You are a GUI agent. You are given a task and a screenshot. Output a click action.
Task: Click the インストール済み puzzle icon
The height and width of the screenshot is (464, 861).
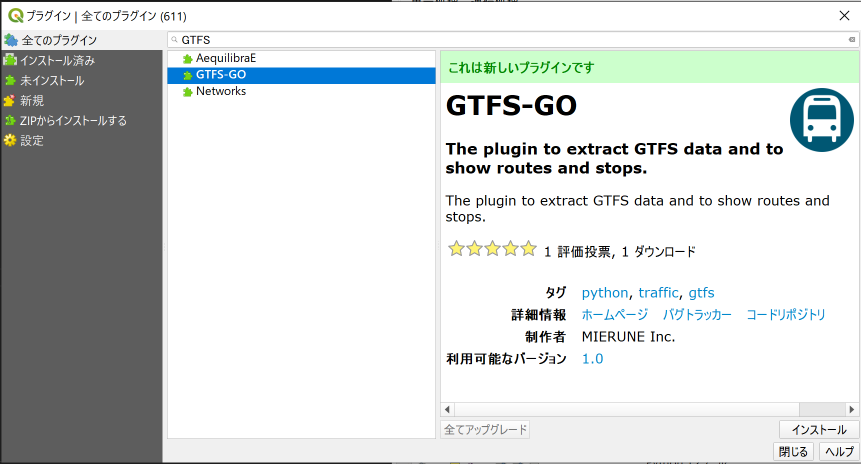(10, 60)
